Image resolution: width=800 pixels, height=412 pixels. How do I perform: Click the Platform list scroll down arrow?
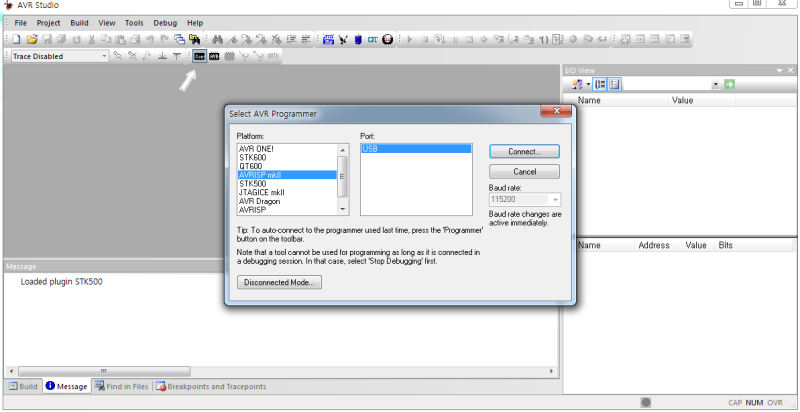(342, 210)
